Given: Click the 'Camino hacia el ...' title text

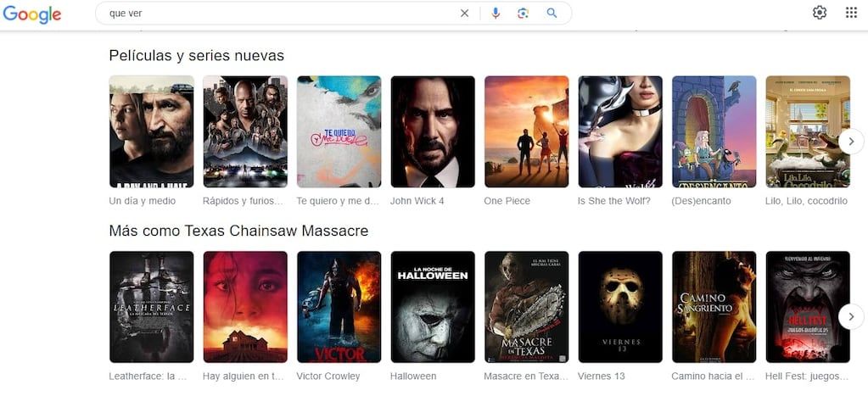Looking at the screenshot, I should pyautogui.click(x=713, y=376).
